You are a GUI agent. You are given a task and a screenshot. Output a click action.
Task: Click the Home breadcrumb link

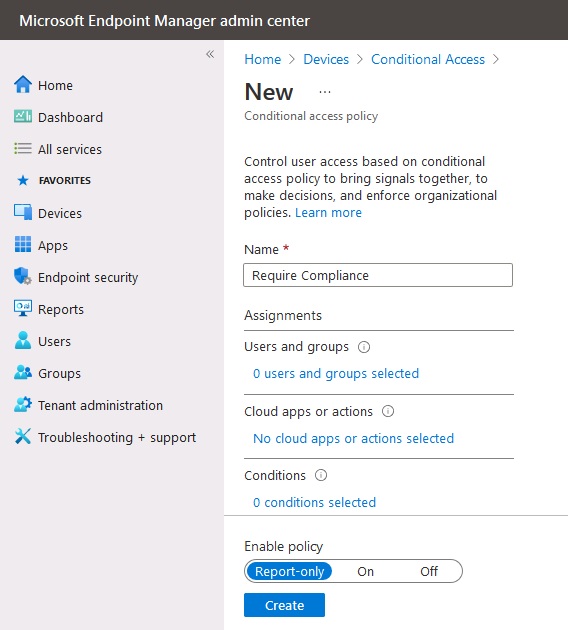[x=263, y=59]
